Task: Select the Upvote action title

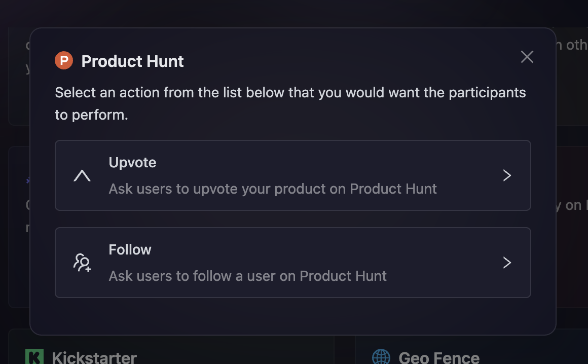Action: tap(132, 162)
